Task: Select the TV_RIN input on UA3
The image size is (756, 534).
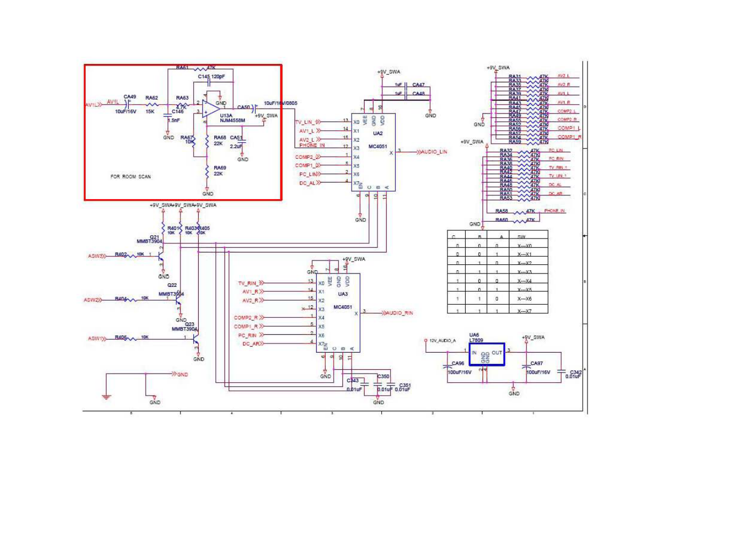Action: click(248, 283)
